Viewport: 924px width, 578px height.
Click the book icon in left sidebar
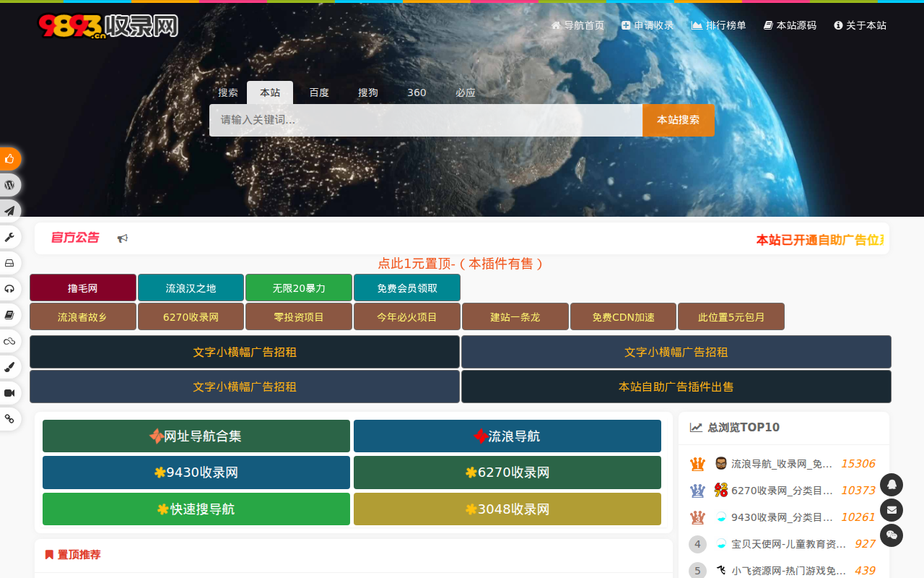(9, 315)
